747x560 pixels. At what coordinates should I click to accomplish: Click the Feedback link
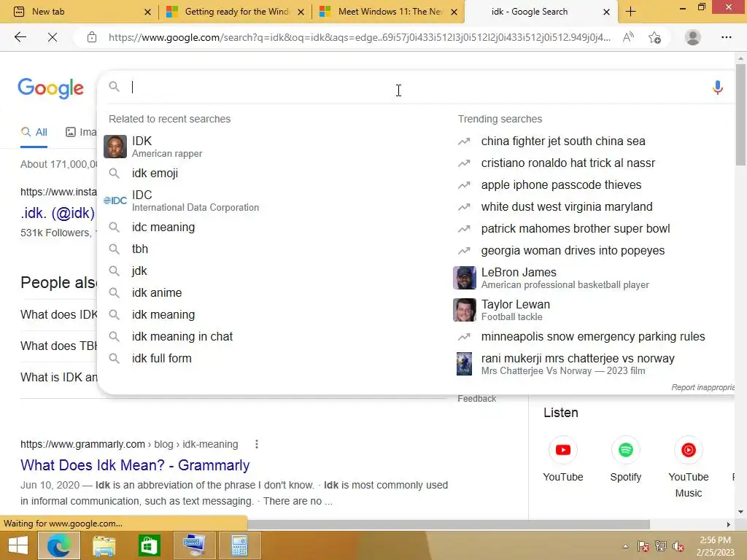(x=476, y=399)
